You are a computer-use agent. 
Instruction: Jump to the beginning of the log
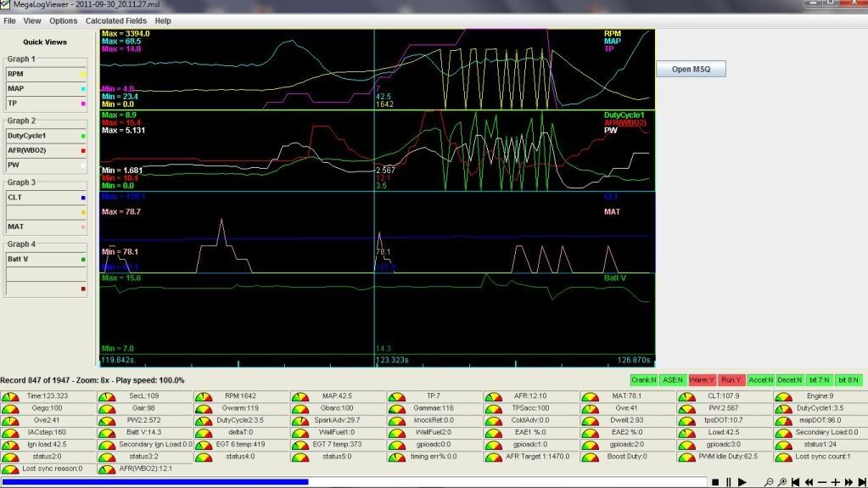[x=795, y=482]
